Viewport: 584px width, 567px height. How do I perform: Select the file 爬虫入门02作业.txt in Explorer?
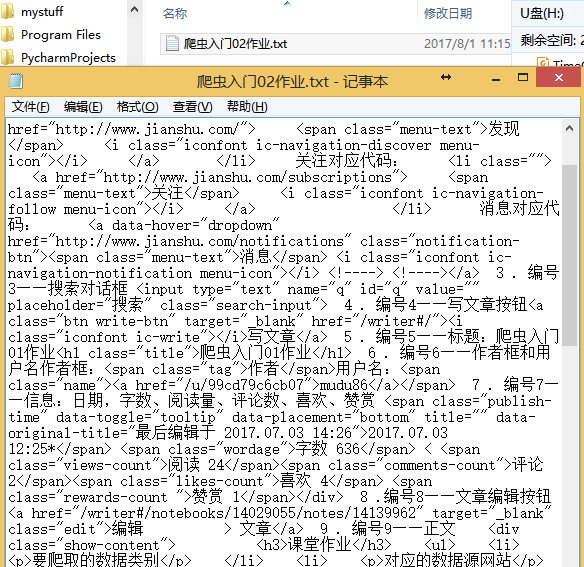(x=235, y=44)
